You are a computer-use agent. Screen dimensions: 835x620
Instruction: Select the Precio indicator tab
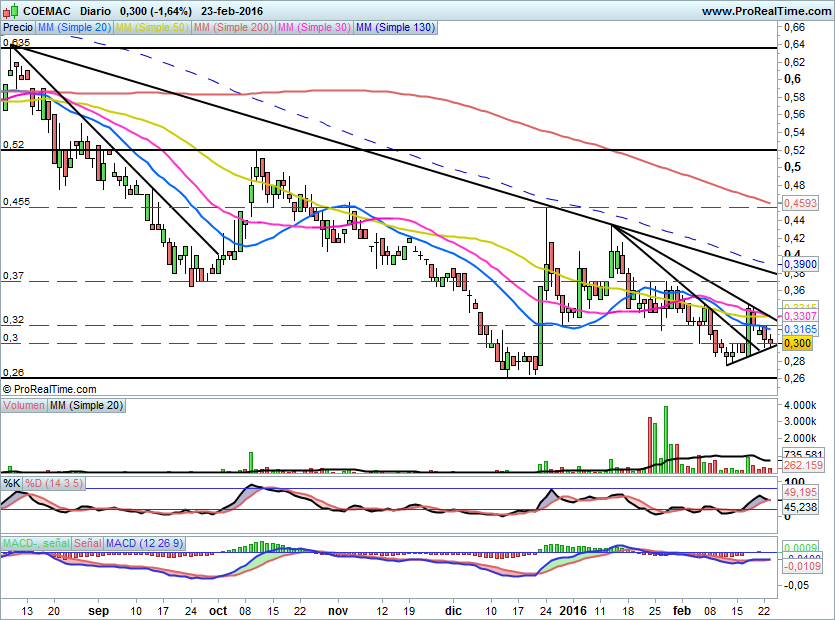(x=17, y=28)
